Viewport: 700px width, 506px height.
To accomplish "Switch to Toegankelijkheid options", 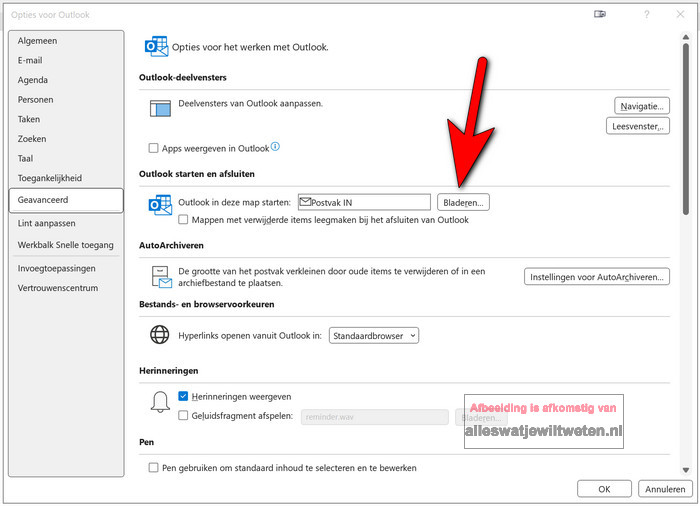I will pos(66,178).
